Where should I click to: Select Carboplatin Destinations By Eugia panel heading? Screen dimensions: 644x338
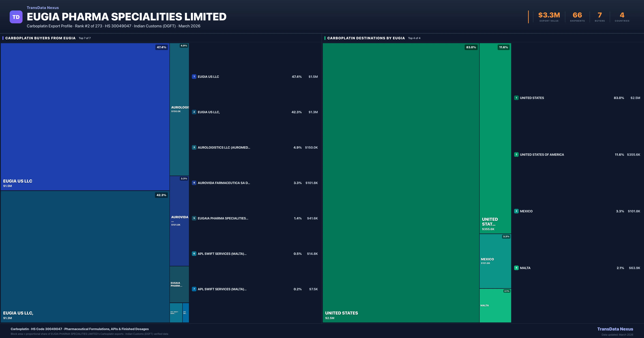(x=366, y=38)
